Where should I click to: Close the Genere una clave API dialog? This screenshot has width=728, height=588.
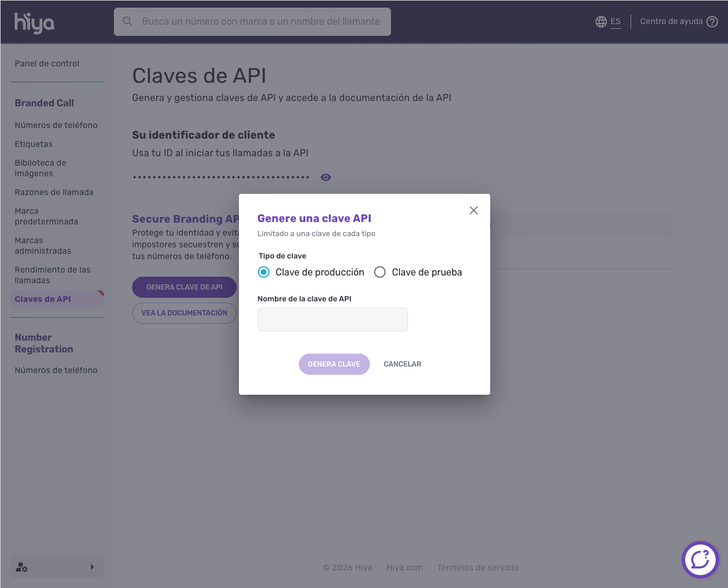tap(474, 210)
